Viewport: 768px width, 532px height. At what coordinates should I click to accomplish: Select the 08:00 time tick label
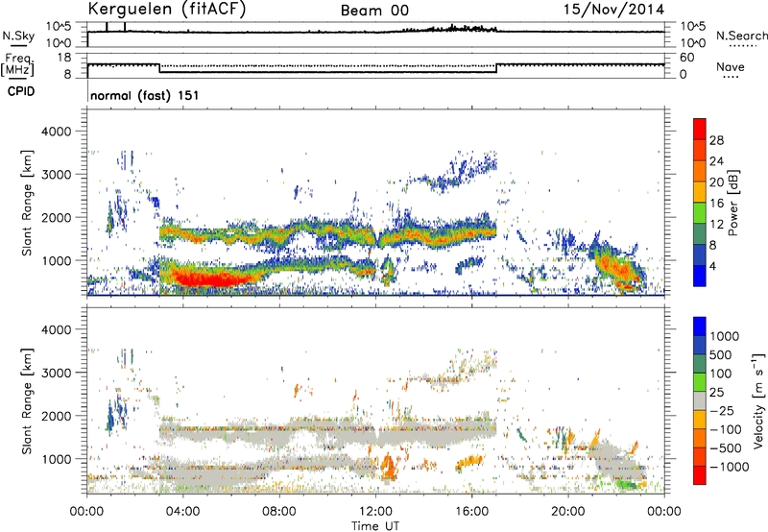[279, 512]
